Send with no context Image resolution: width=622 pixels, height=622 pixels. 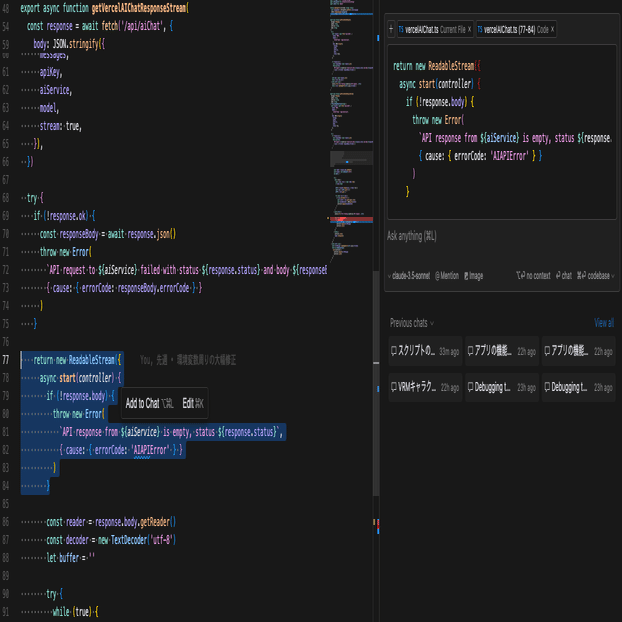click(533, 275)
